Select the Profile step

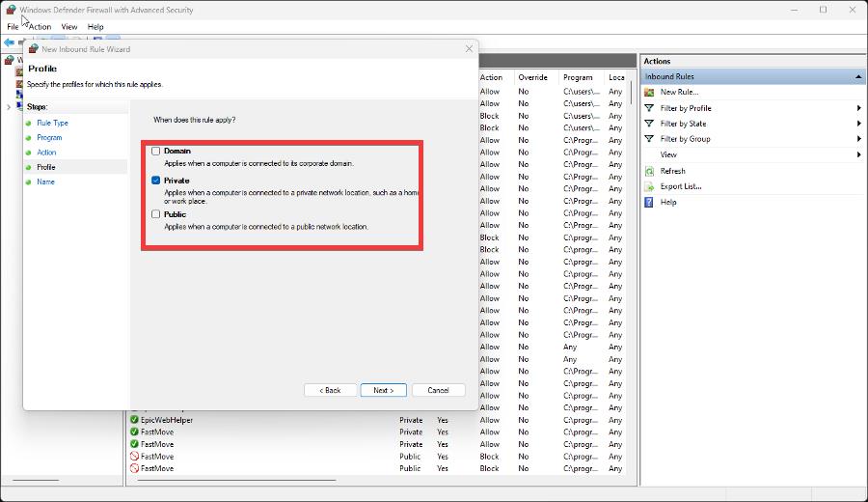[46, 167]
